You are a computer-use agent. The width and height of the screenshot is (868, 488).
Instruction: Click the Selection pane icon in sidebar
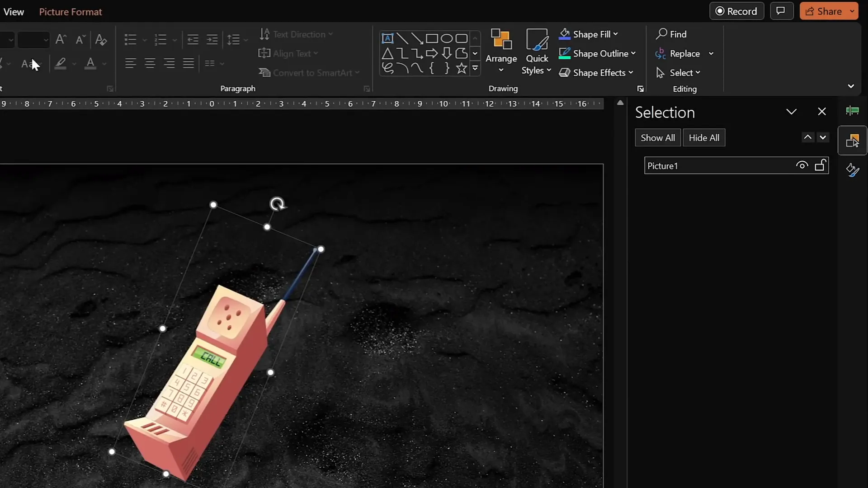point(853,141)
